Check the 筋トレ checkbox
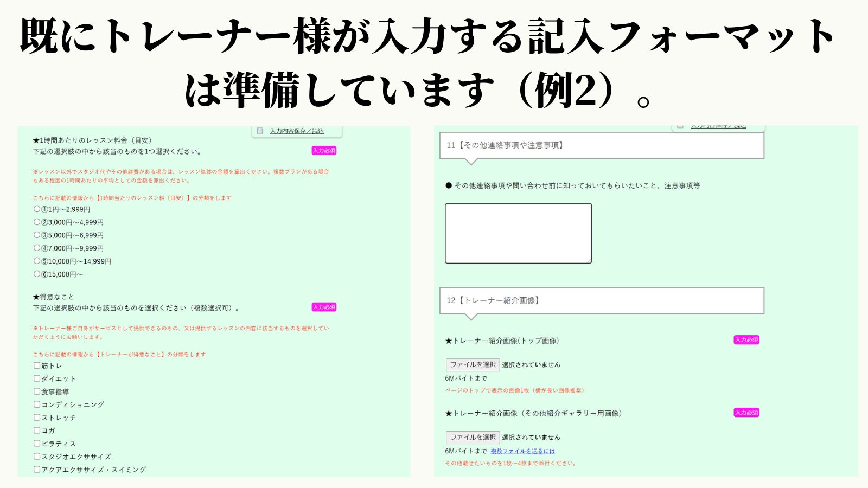This screenshot has width=868, height=488. [37, 365]
